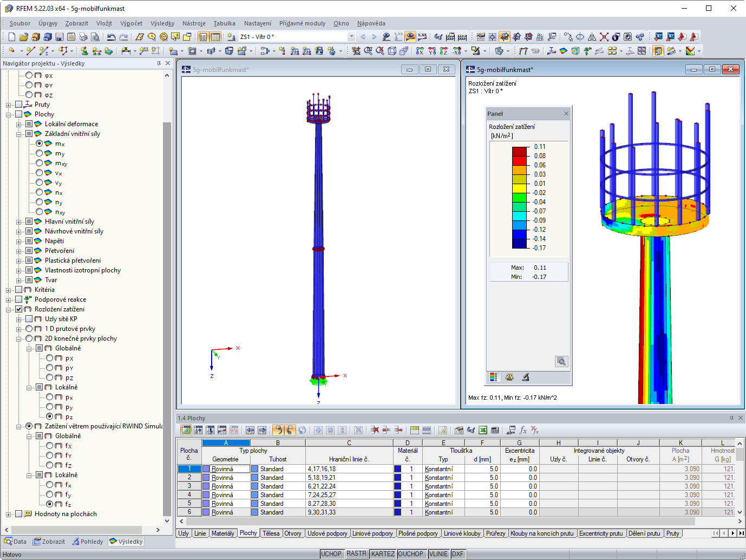Viewport: 746px width, 560px height.
Task: Switch to the Uzlové podpory table tab
Action: 328,533
